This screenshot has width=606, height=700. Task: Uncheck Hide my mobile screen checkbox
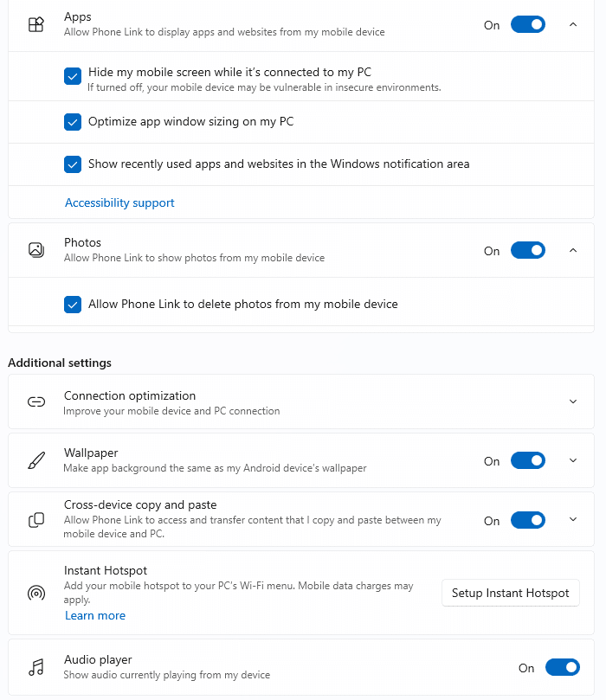pos(73,76)
